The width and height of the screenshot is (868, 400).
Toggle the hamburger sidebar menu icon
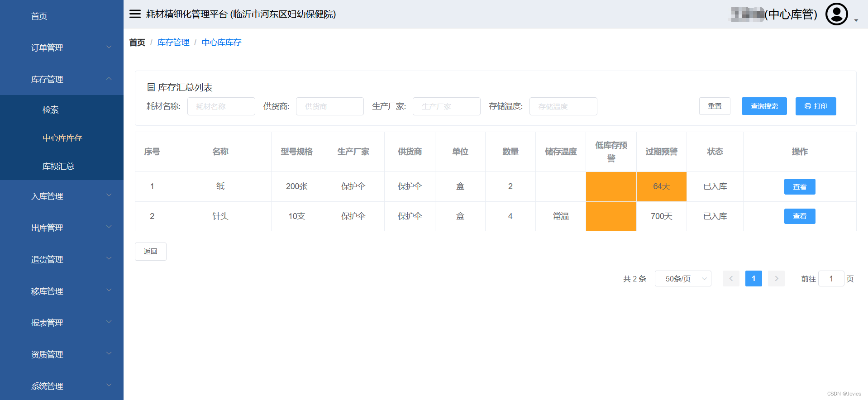[x=135, y=14]
